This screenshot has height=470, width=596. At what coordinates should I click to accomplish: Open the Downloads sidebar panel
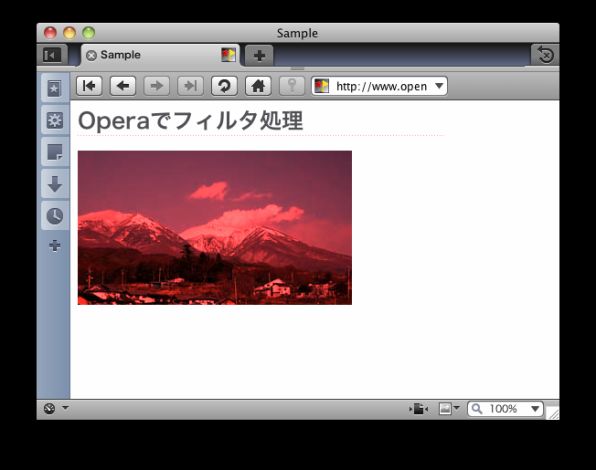[55, 184]
